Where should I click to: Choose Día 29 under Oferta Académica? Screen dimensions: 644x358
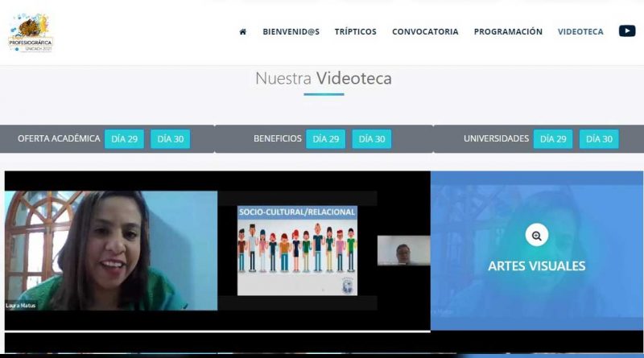point(124,139)
